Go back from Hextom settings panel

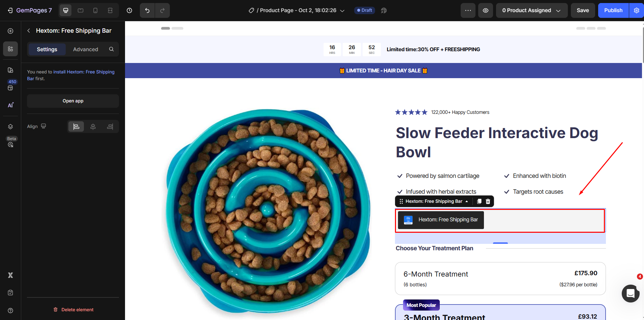pyautogui.click(x=29, y=31)
